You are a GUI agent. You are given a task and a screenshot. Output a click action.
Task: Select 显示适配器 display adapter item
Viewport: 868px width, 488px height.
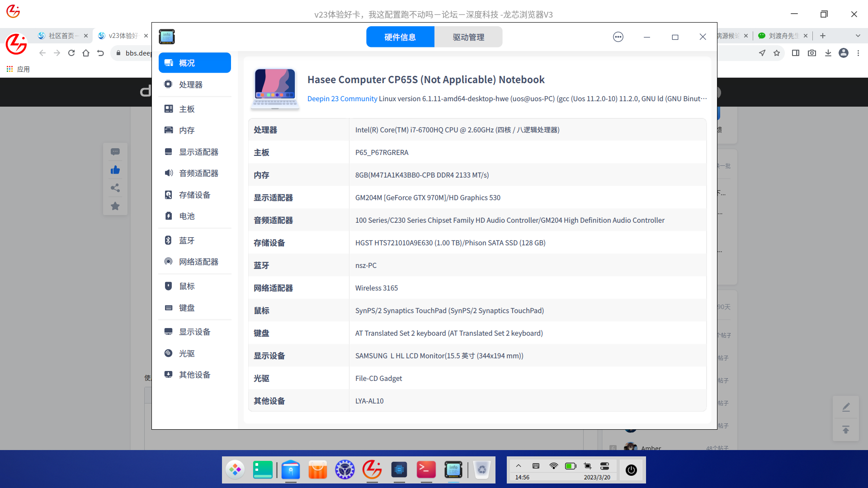click(x=198, y=152)
